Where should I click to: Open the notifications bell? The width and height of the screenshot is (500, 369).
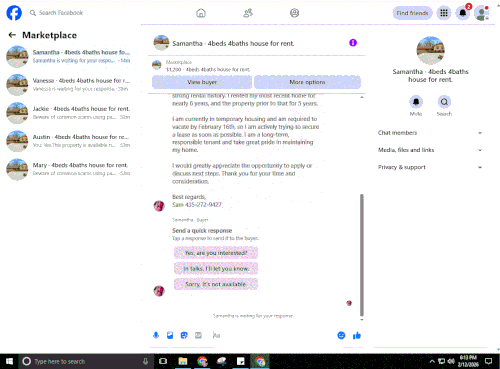[463, 13]
